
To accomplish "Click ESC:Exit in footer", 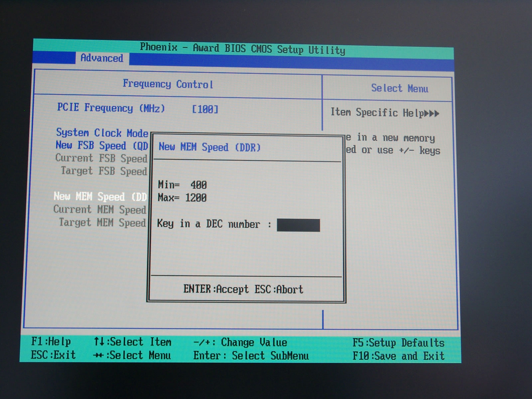I will coord(53,355).
